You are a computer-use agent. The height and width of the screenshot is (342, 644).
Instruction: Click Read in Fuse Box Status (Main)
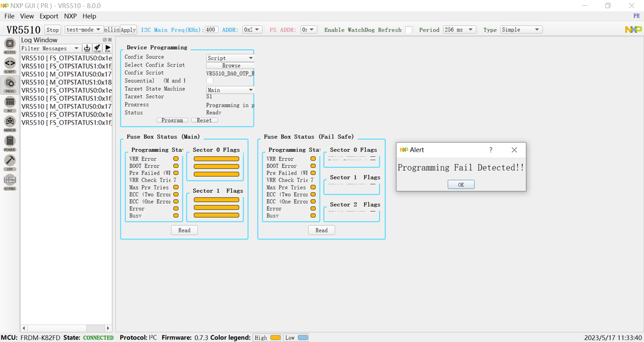click(x=184, y=230)
